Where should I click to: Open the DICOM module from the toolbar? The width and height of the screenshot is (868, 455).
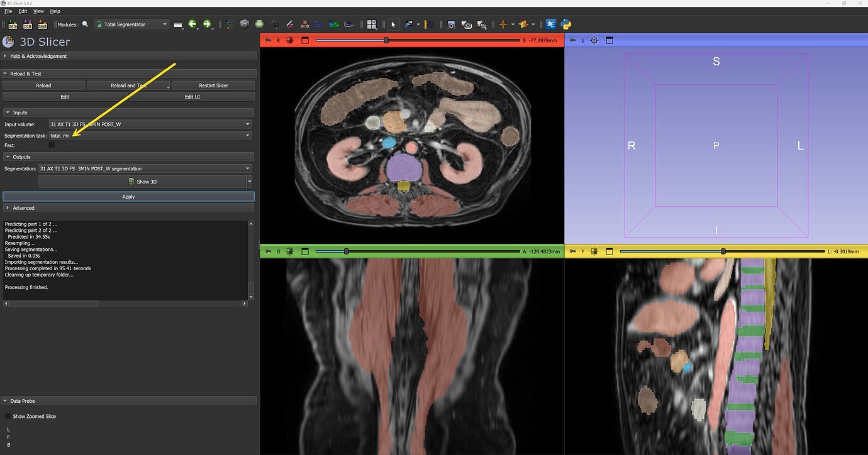(x=28, y=25)
